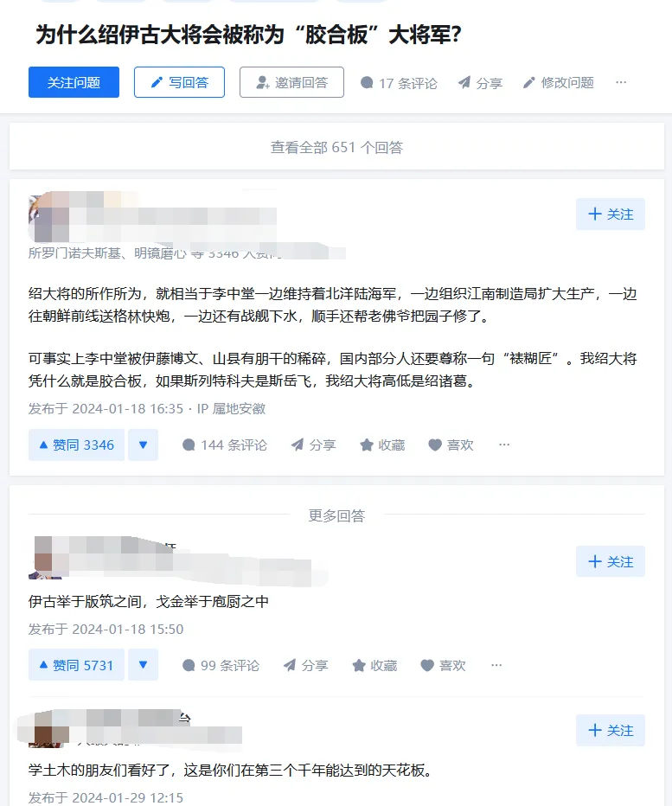
Task: Downvote the first answer with down arrow
Action: pos(144,445)
